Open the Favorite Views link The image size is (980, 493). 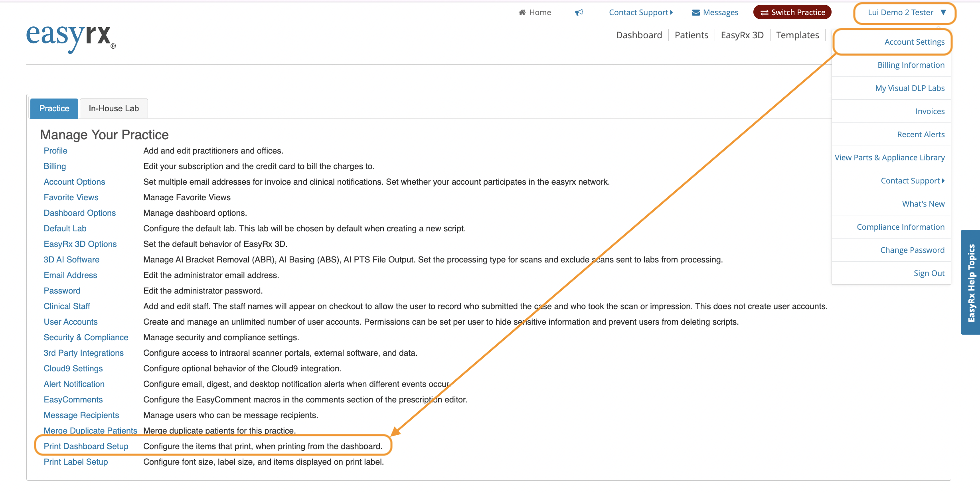click(x=71, y=197)
